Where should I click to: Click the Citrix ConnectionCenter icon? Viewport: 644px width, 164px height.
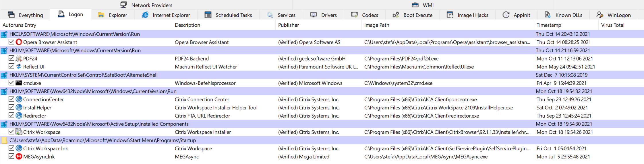pos(19,99)
